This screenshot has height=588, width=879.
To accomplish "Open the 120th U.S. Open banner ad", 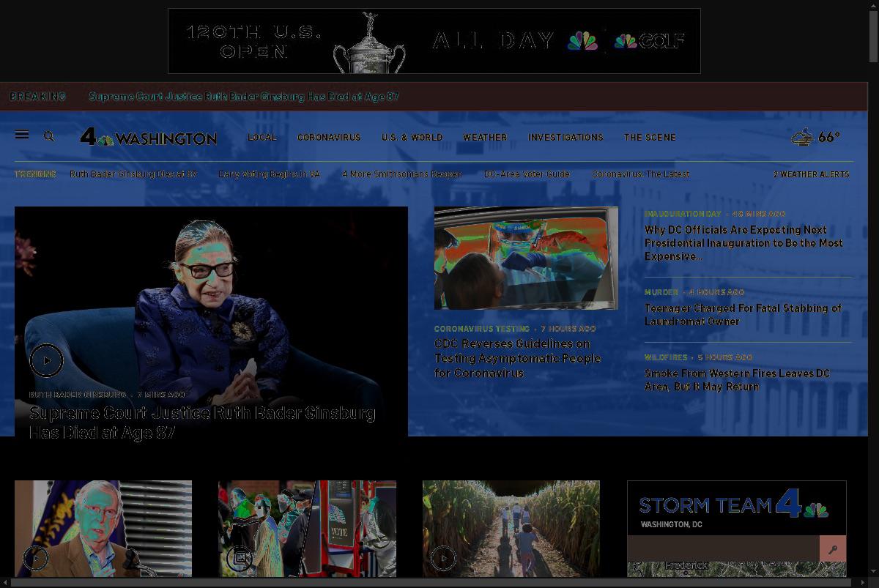I will [x=434, y=41].
